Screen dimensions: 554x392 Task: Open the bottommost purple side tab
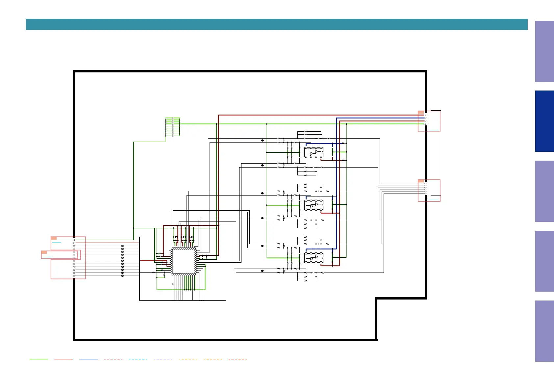click(x=544, y=331)
